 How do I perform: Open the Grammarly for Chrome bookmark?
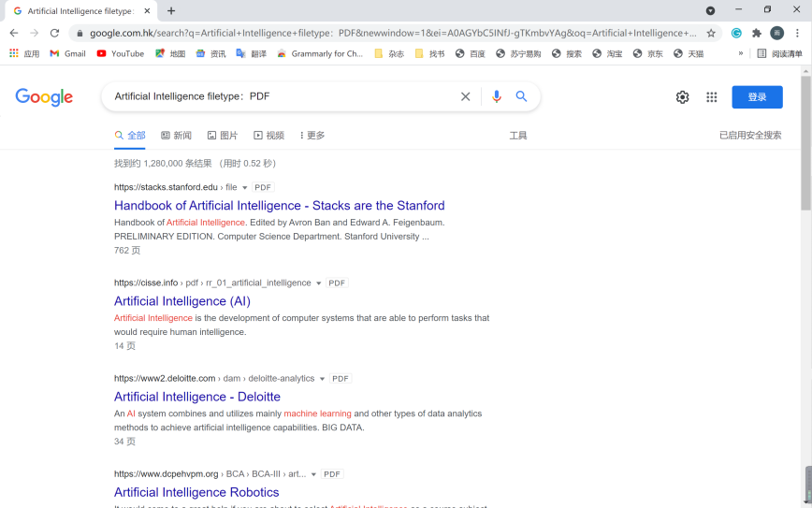(x=320, y=53)
